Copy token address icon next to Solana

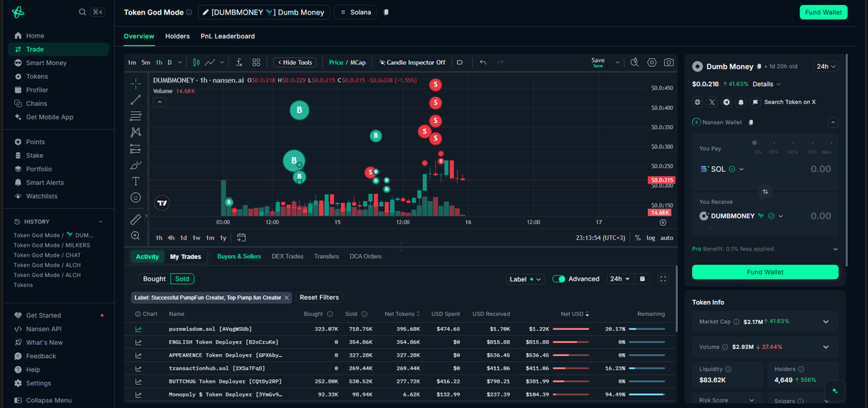386,12
